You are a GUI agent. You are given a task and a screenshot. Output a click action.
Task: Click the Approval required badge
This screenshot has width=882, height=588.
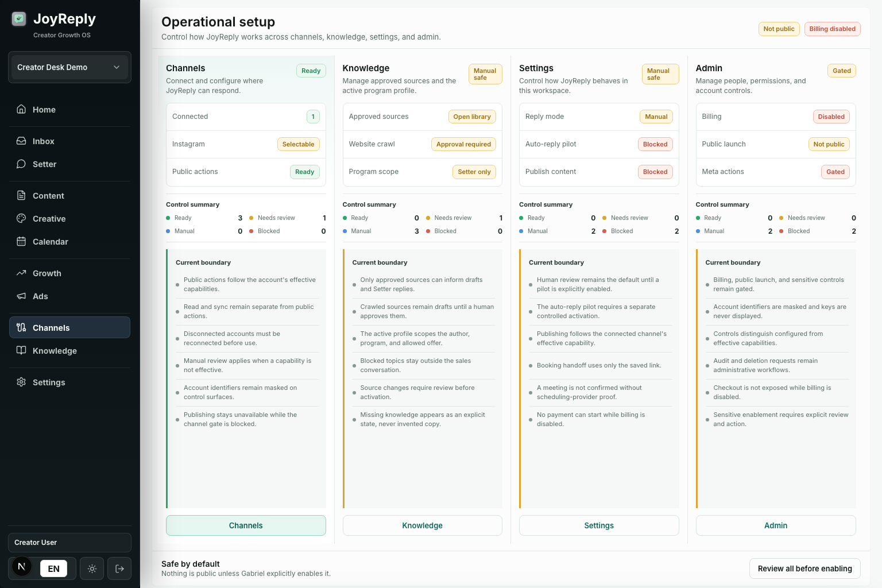coord(463,144)
